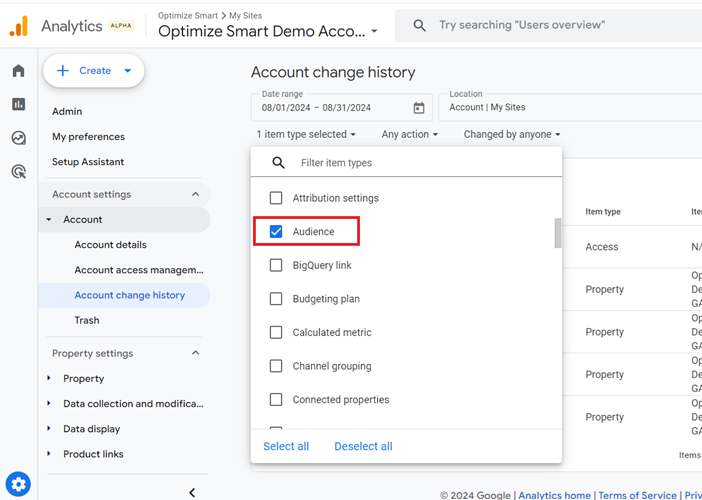
Task: Uncheck the Audience checkbox
Action: [x=276, y=231]
